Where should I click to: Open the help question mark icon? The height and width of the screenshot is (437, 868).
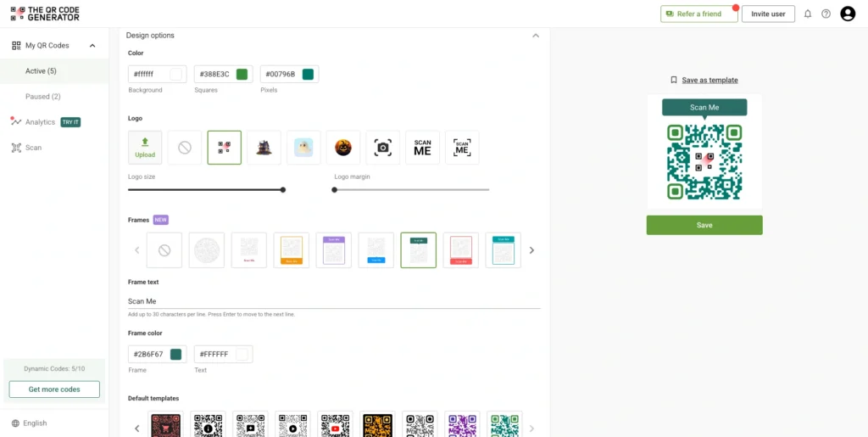pyautogui.click(x=826, y=14)
